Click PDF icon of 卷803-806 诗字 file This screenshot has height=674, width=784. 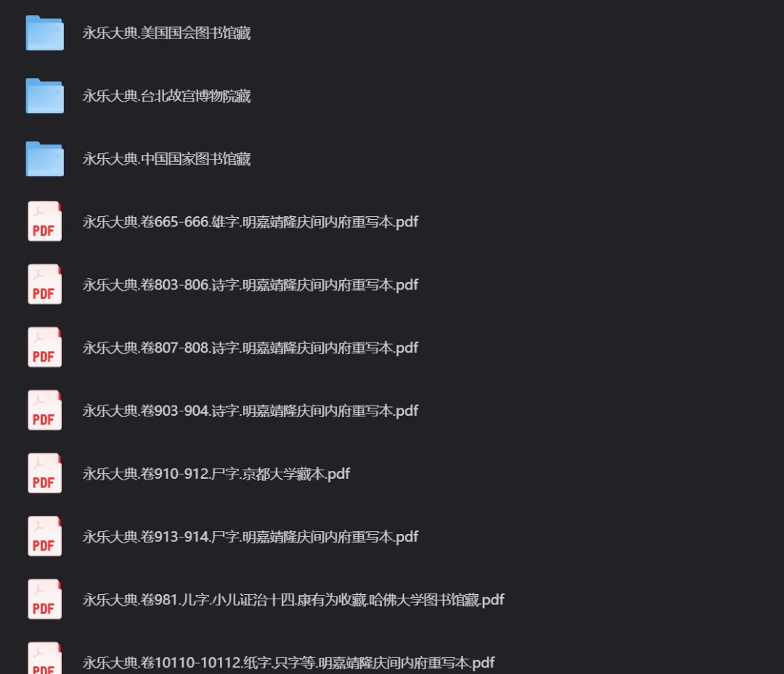pyautogui.click(x=44, y=284)
